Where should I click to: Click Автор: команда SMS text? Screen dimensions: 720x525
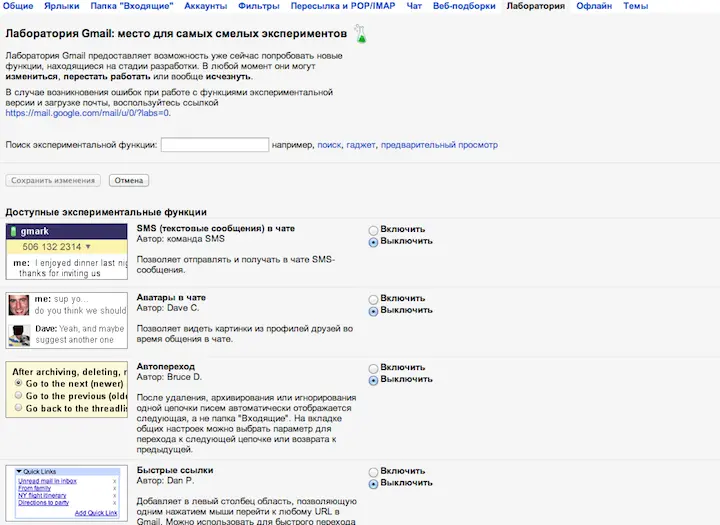180,239
